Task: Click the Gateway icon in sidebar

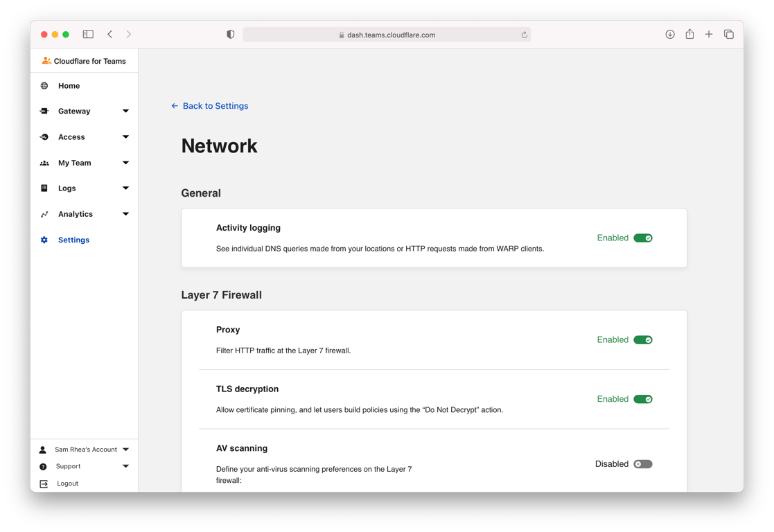Action: pyautogui.click(x=44, y=111)
